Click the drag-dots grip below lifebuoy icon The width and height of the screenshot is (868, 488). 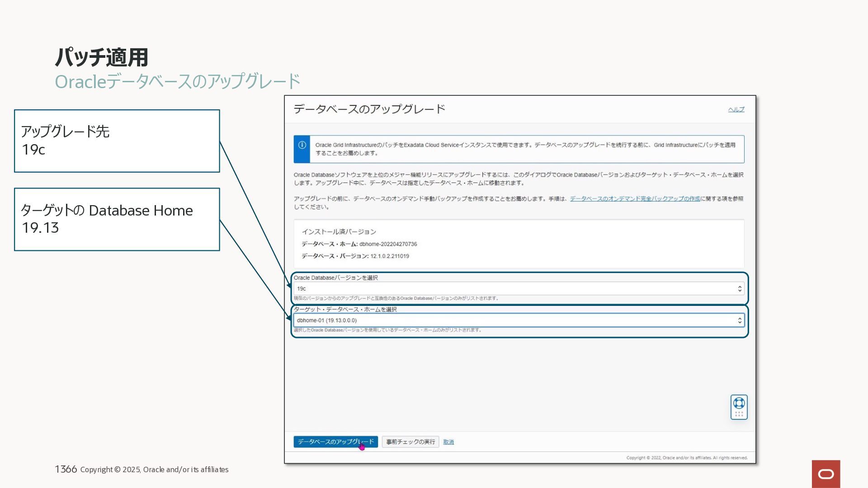tap(739, 414)
